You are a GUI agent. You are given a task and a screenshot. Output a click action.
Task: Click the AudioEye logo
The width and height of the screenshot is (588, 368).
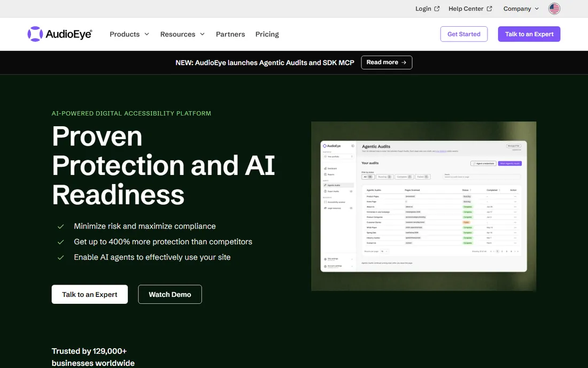(60, 34)
